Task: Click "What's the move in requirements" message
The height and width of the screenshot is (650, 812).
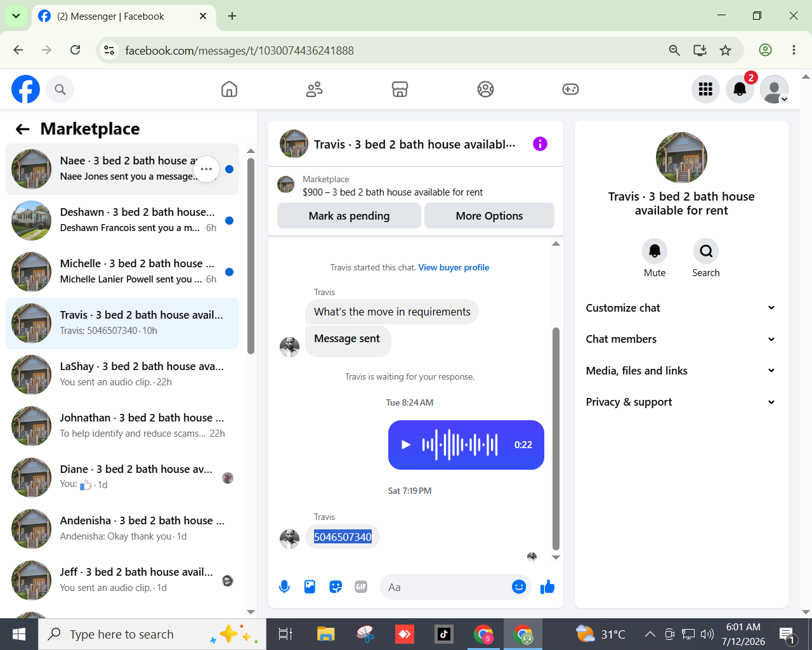Action: [392, 312]
